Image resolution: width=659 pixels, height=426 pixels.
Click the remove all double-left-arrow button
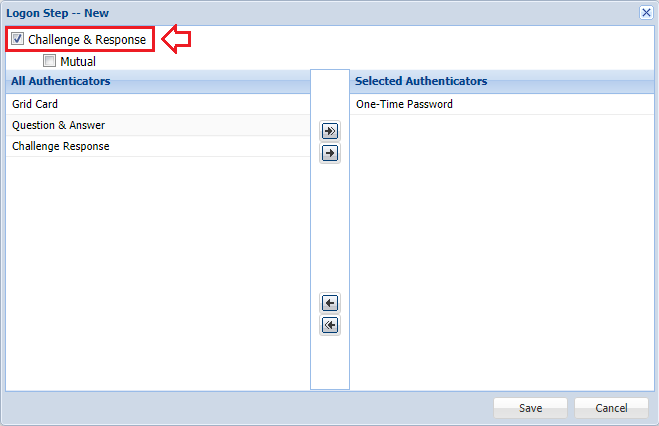coord(330,325)
